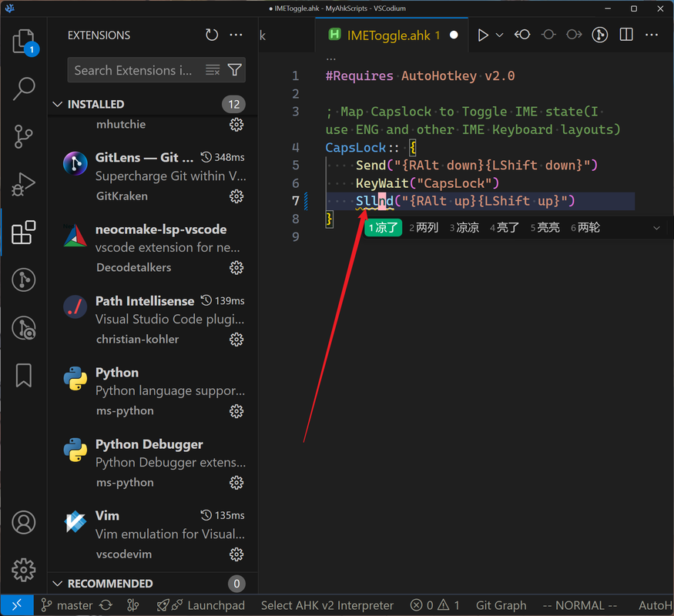Viewport: 674px width, 616px height.
Task: Open changes with previous revision
Action: pyautogui.click(x=522, y=35)
